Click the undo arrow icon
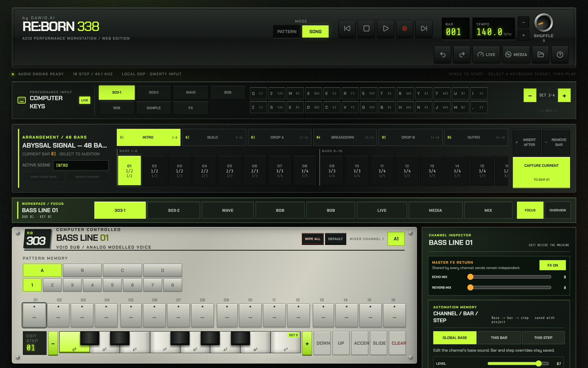 [x=443, y=55]
